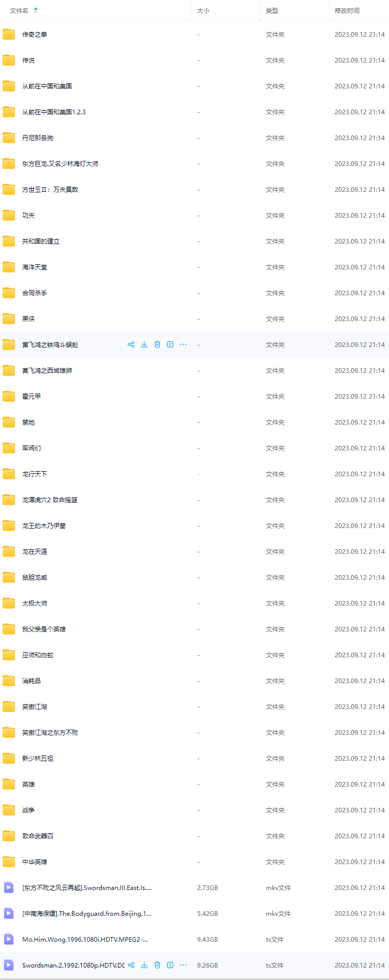Open the 中南海保镖 mkv video file
This screenshot has height=980, width=389.
[86, 914]
